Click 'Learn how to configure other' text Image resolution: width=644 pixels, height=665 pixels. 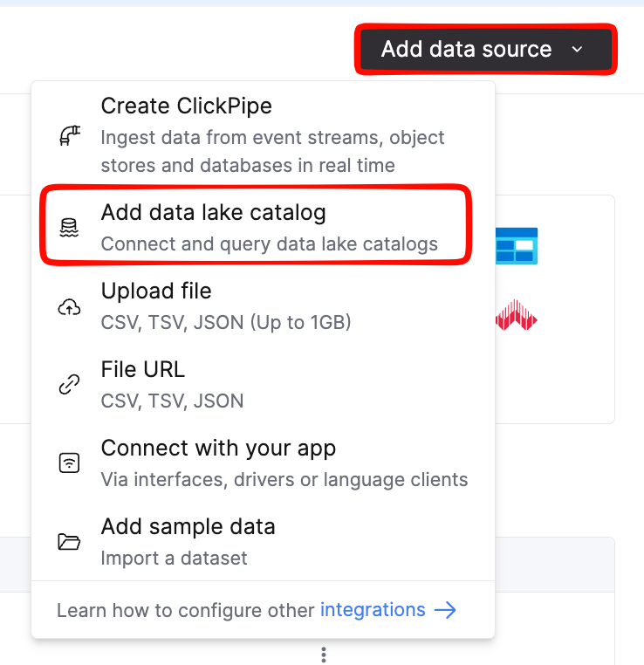[186, 611]
